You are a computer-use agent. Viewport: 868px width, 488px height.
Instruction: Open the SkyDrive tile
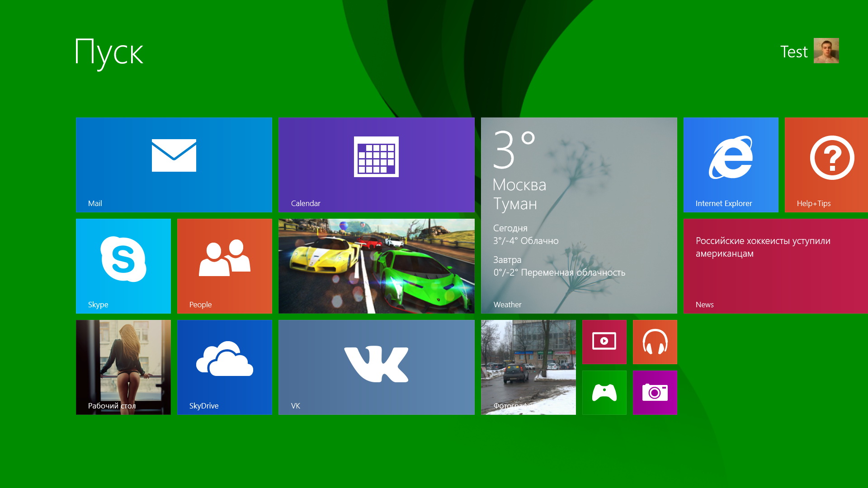point(225,367)
